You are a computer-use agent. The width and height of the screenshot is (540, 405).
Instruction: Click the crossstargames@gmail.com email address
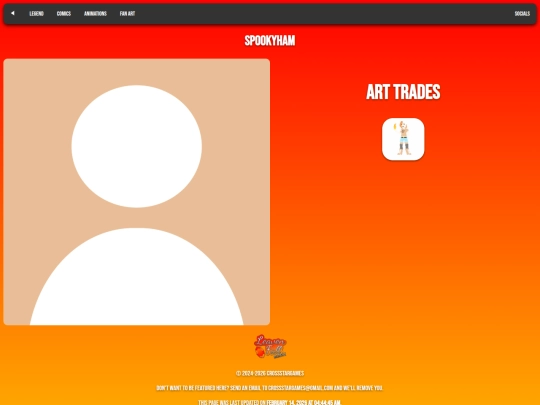pos(301,388)
